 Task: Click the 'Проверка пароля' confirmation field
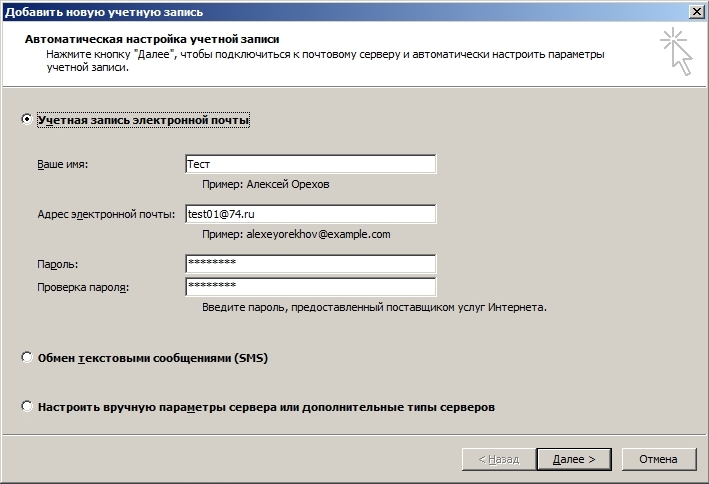[311, 287]
